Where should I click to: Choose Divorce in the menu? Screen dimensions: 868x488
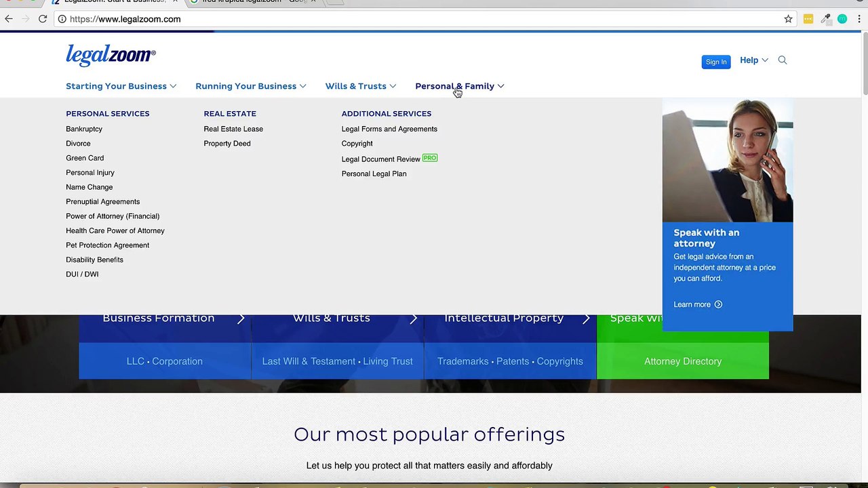pyautogui.click(x=78, y=144)
